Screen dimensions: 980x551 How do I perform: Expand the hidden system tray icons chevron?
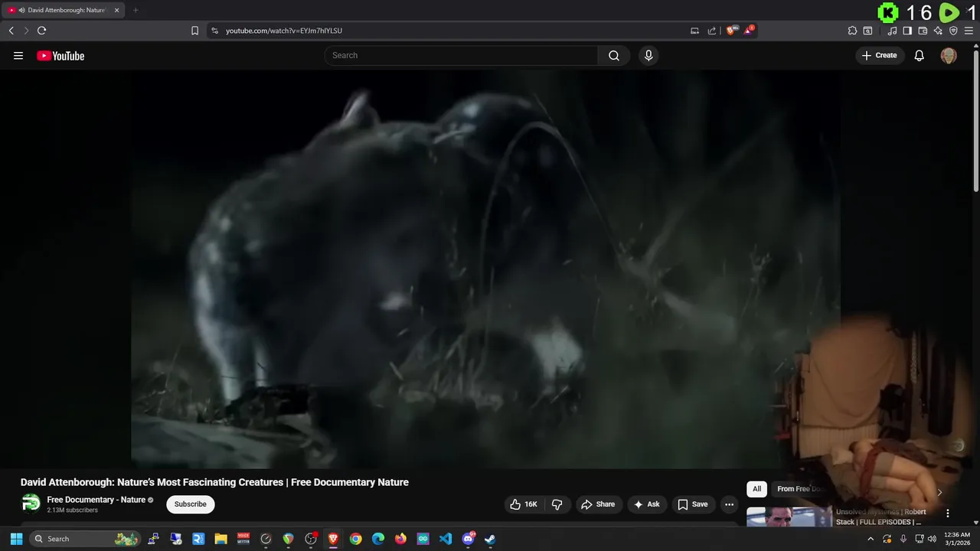click(x=870, y=539)
